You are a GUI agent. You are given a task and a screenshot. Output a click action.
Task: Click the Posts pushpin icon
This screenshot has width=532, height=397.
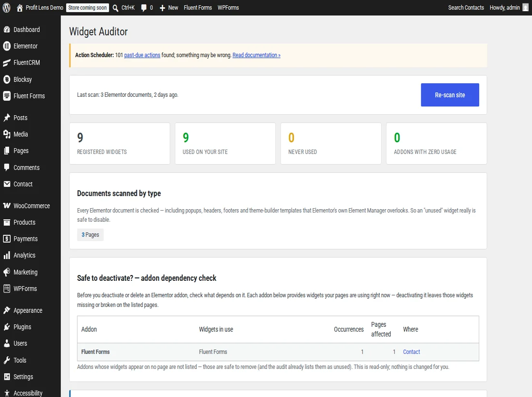(x=7, y=118)
